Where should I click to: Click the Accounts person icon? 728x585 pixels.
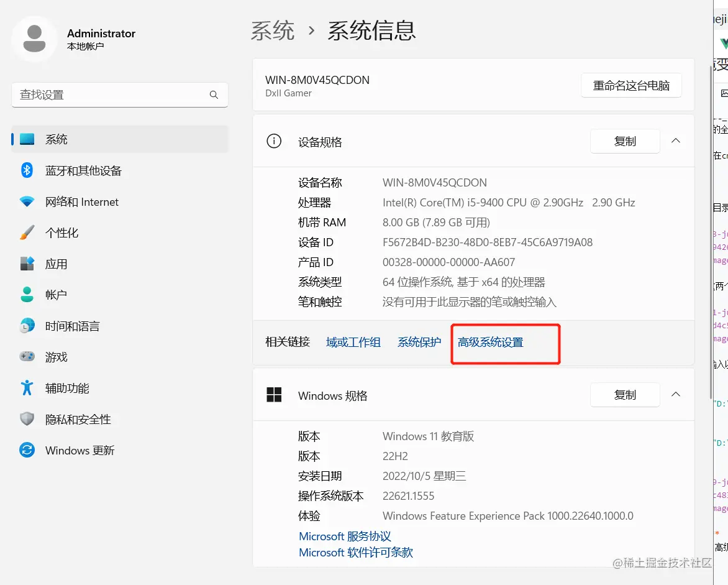[27, 295]
